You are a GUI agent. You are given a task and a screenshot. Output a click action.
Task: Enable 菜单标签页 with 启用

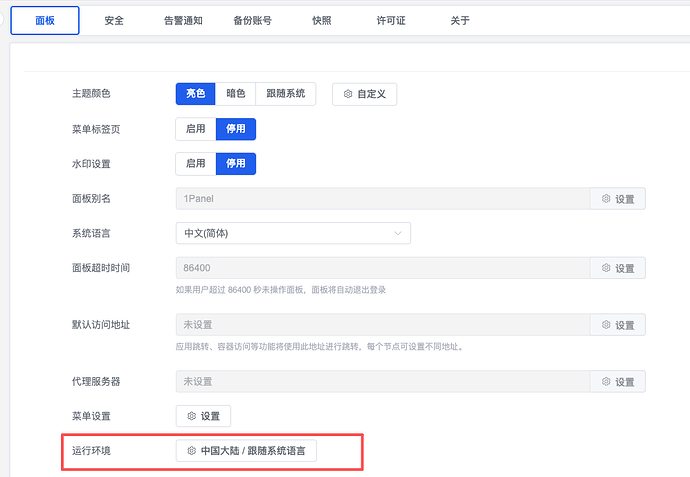coord(196,129)
